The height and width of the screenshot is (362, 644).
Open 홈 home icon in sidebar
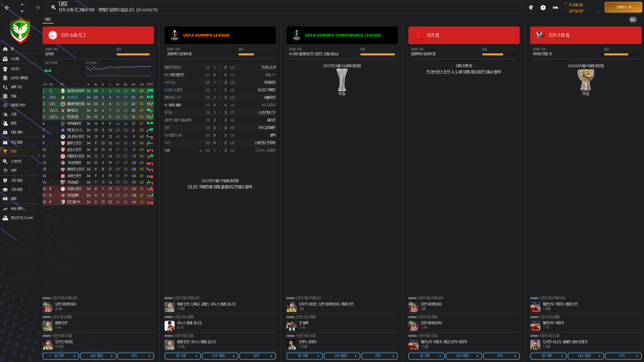point(6,49)
